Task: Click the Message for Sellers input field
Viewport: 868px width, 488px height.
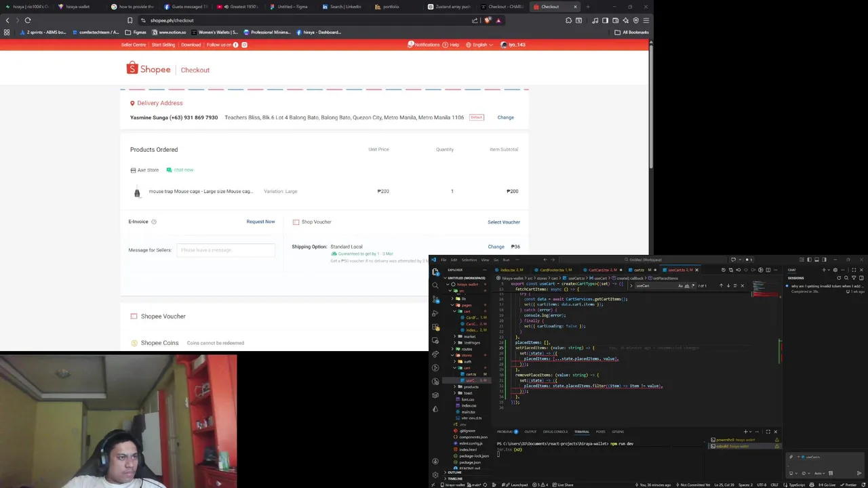Action: click(x=226, y=250)
